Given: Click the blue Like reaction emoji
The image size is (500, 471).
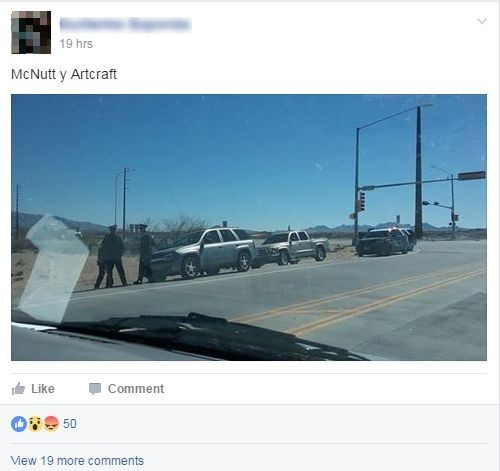Looking at the screenshot, I should (19, 424).
